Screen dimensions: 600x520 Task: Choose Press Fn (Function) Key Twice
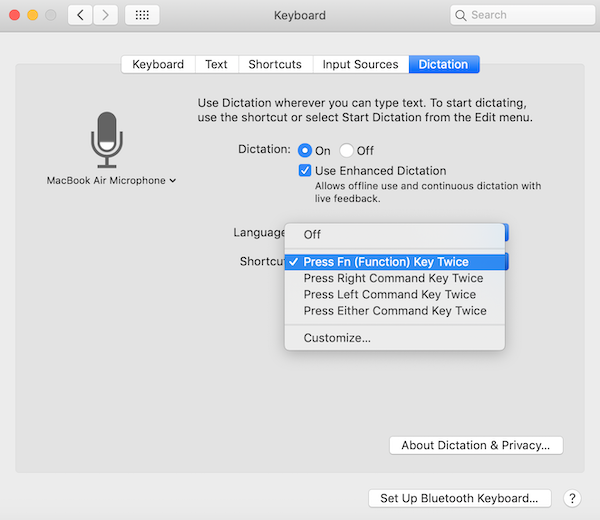[386, 262]
